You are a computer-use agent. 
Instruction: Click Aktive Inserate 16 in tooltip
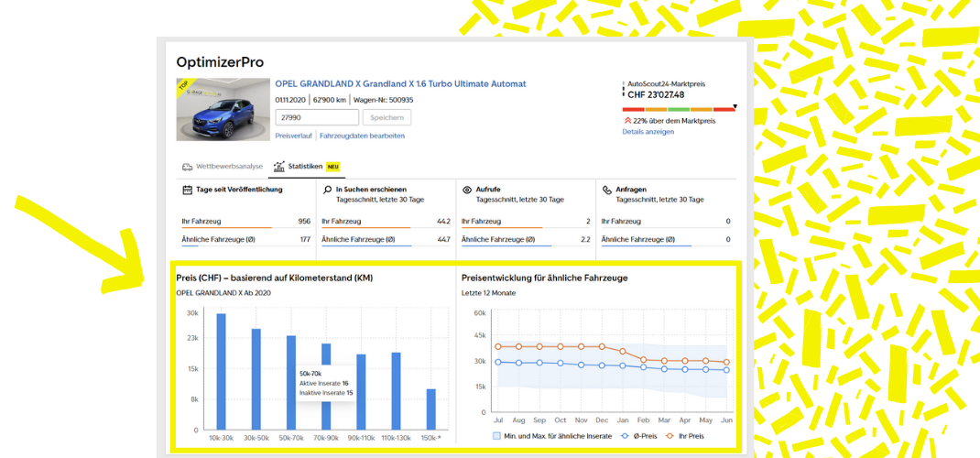coord(323,383)
